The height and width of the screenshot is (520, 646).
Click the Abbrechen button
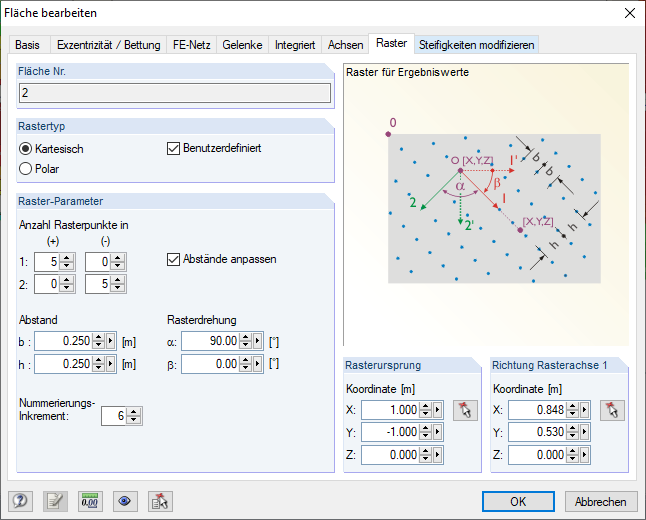601,501
